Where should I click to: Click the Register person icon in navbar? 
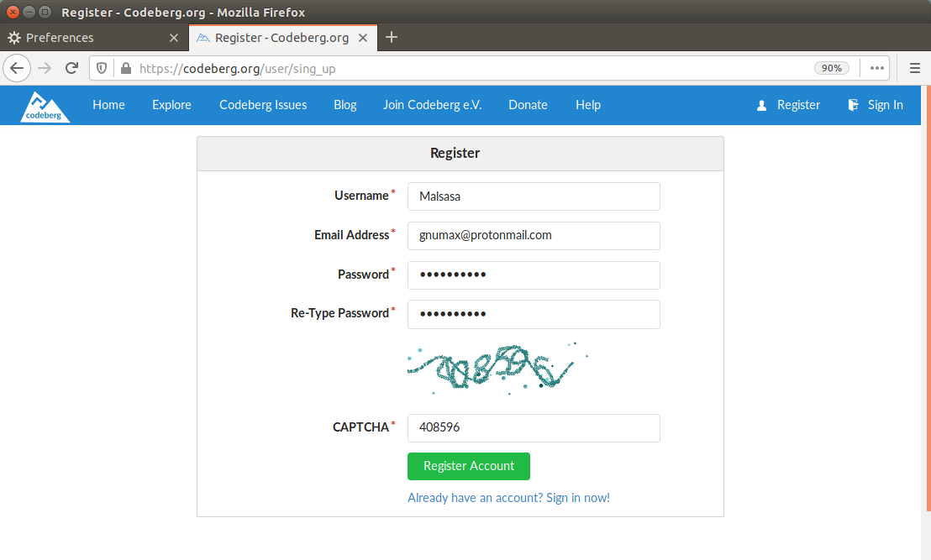click(x=761, y=105)
